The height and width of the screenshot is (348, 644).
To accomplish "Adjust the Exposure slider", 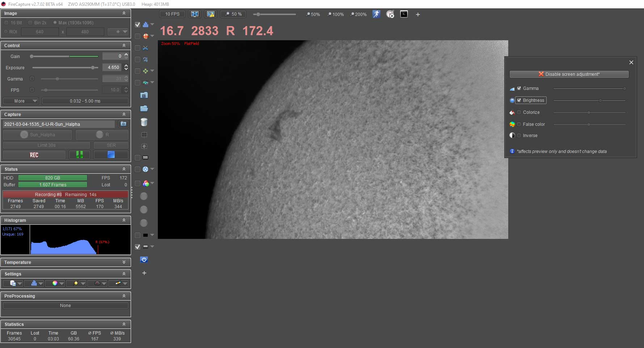I will tap(64, 68).
